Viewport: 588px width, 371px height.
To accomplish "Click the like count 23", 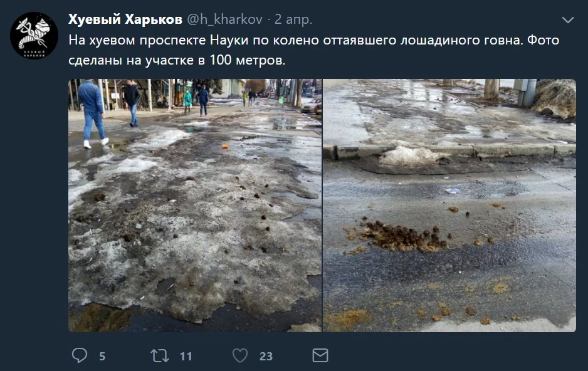I will tap(266, 356).
